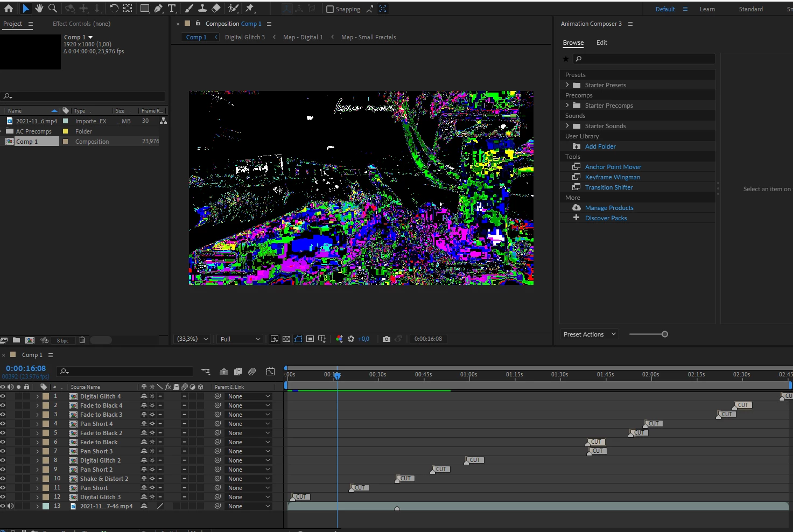Take a snapshot with camera icon
793x532 pixels.
click(386, 339)
